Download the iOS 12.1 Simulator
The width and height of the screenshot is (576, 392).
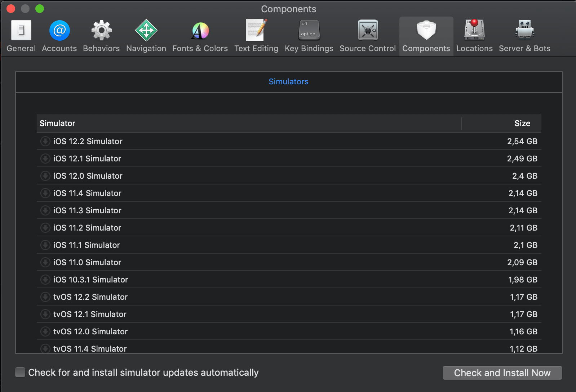[x=45, y=159]
